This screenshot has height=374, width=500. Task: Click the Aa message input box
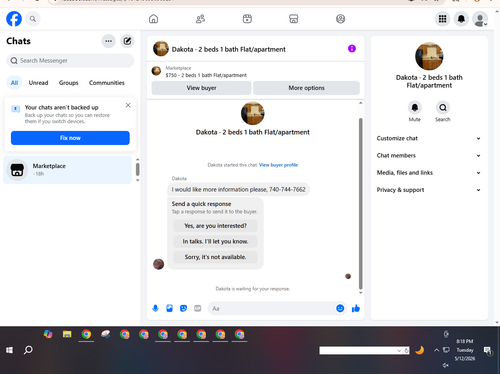pos(272,309)
